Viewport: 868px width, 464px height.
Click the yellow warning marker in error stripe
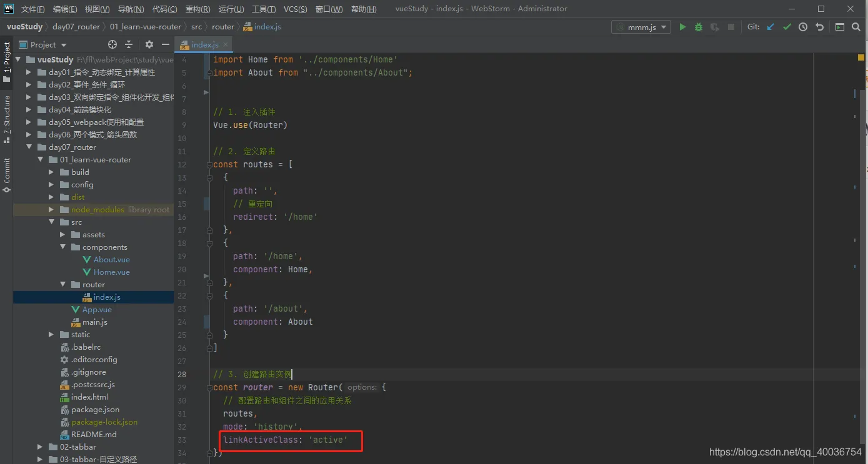click(861, 57)
